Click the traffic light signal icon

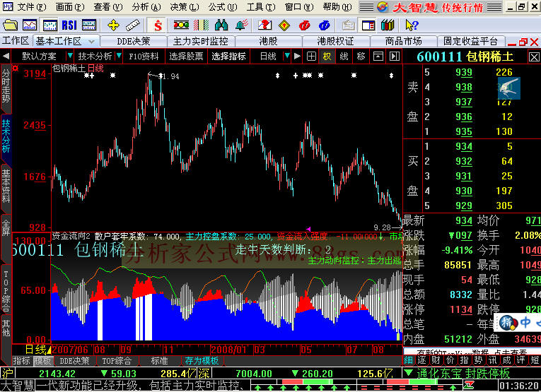181,25
